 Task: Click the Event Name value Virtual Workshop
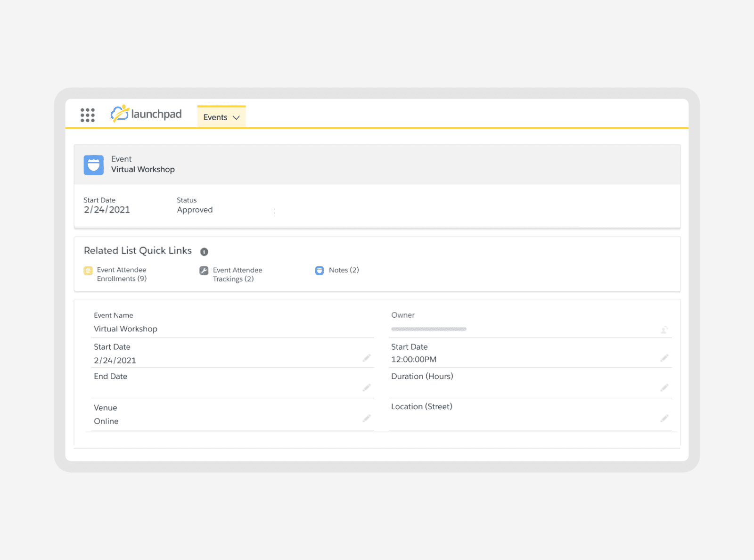[125, 329]
